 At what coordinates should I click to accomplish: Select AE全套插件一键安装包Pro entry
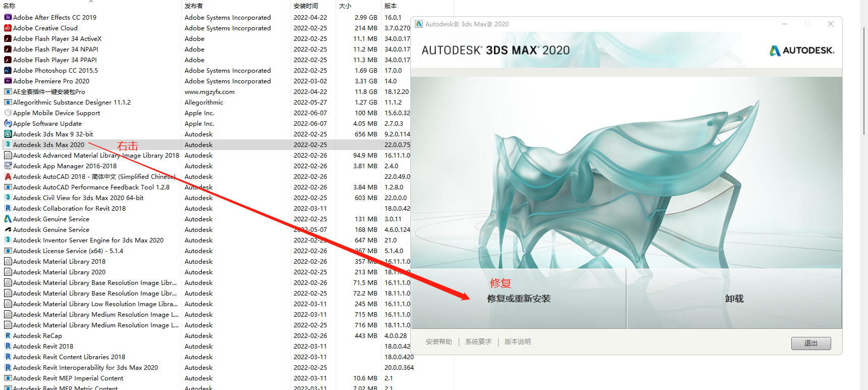point(49,91)
